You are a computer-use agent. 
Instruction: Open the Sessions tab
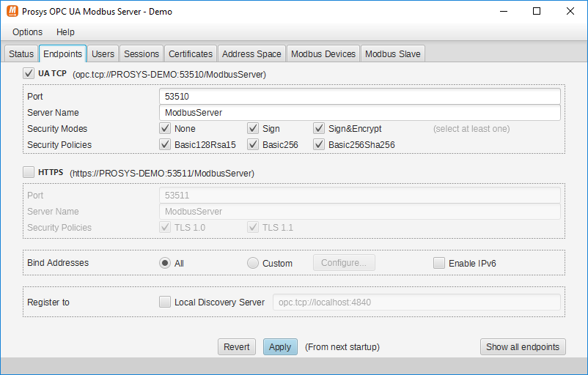pos(141,53)
